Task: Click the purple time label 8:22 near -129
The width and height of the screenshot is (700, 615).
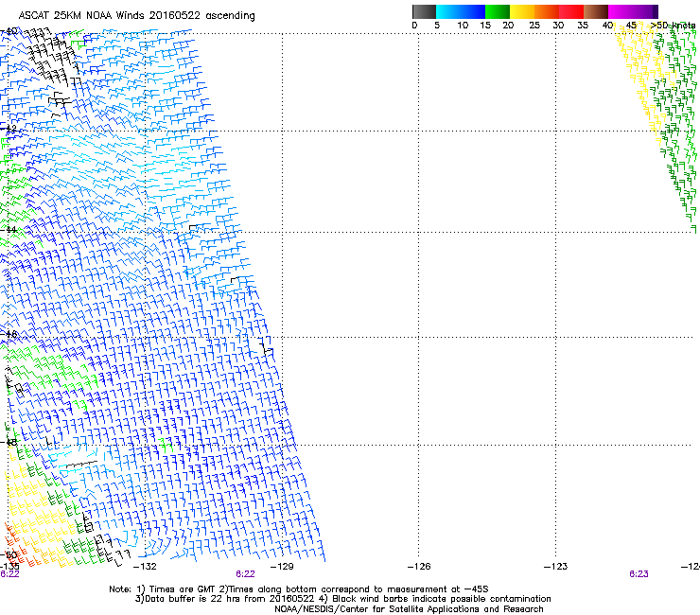Action: [x=245, y=574]
